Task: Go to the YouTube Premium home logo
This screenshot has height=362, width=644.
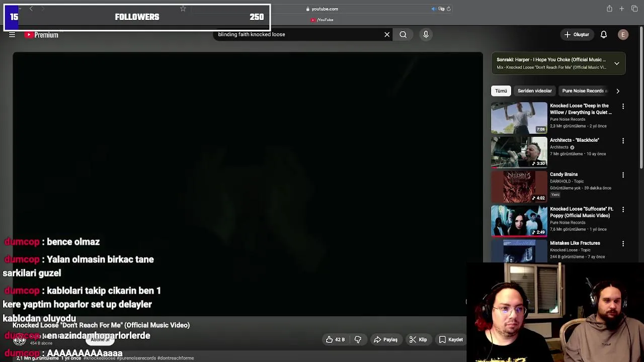Action: [x=42, y=35]
